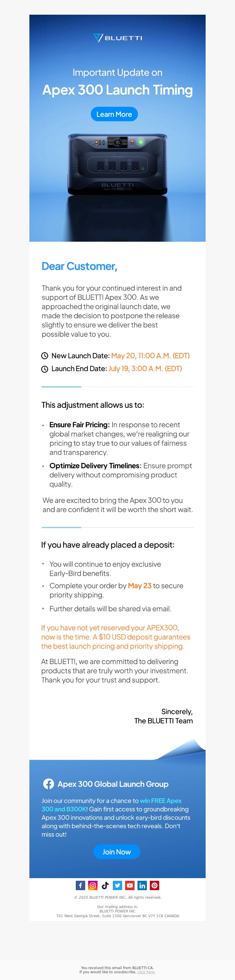This screenshot has width=235, height=980.
Task: Open the TikTok social icon
Action: [x=105, y=885]
